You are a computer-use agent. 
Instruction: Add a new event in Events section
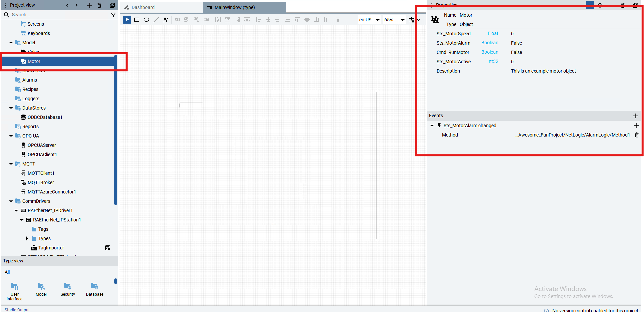635,116
